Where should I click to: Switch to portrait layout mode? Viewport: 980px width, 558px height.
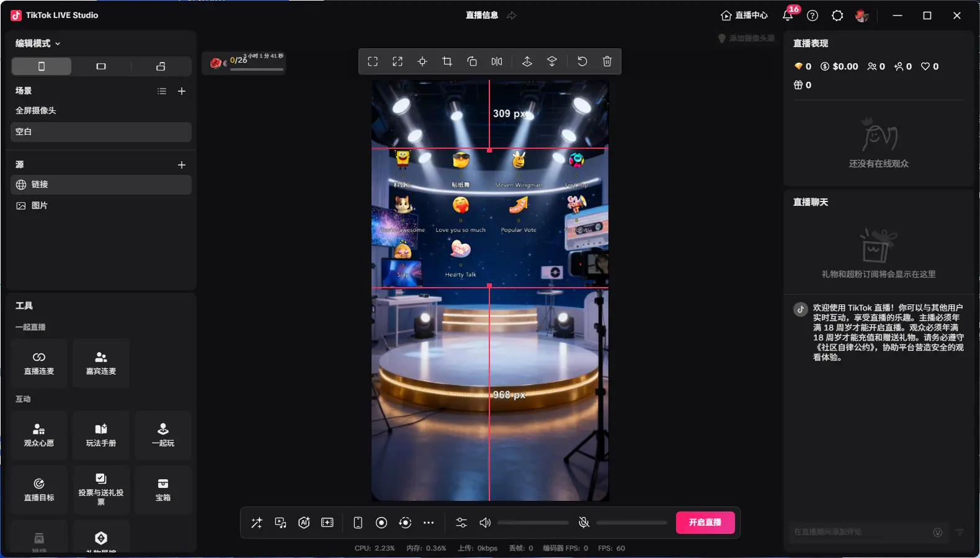pyautogui.click(x=42, y=66)
